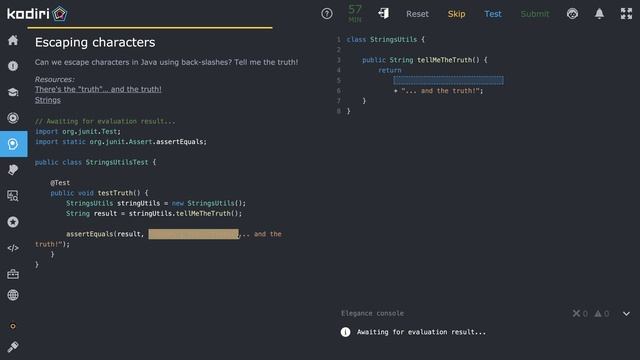Click the "public void testTruth() {" line
The image size is (640, 360).
click(x=100, y=193)
